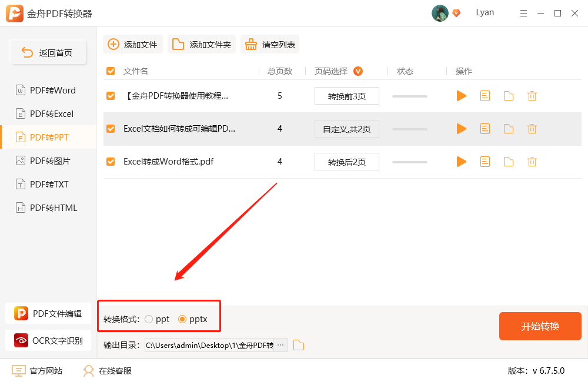Click 操作 column header
Screen dimensions: 588x382
[x=463, y=71]
